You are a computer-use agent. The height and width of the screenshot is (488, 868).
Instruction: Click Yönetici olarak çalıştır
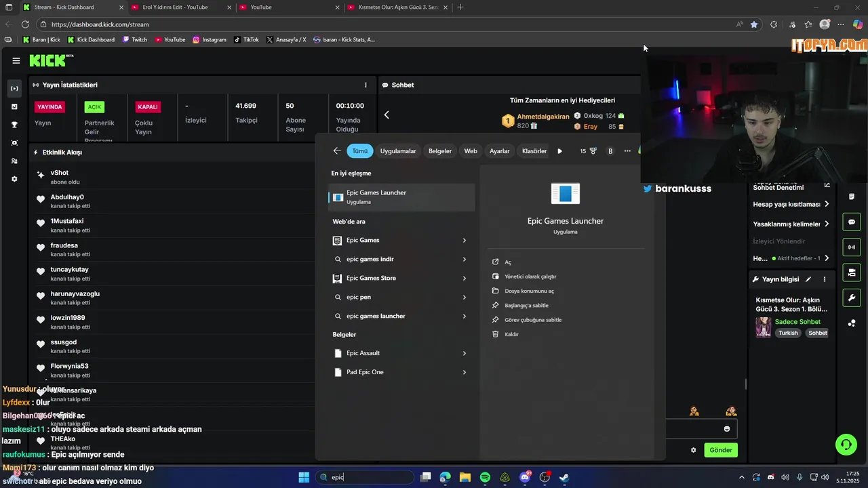click(x=530, y=277)
